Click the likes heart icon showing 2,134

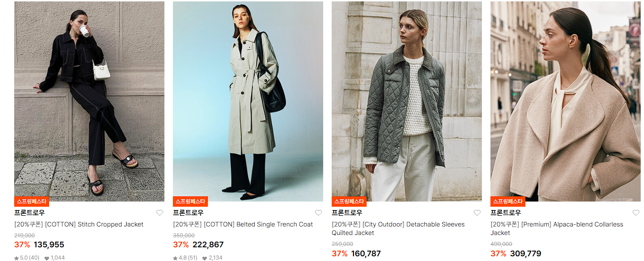pyautogui.click(x=205, y=258)
